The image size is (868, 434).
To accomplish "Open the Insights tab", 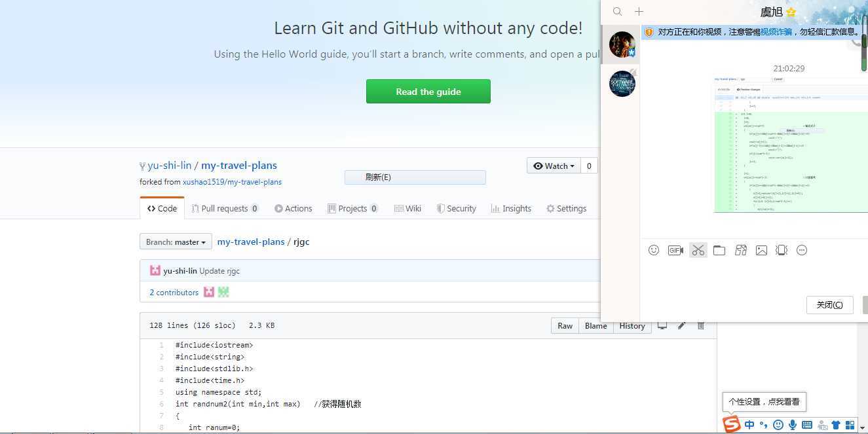I will click(511, 208).
